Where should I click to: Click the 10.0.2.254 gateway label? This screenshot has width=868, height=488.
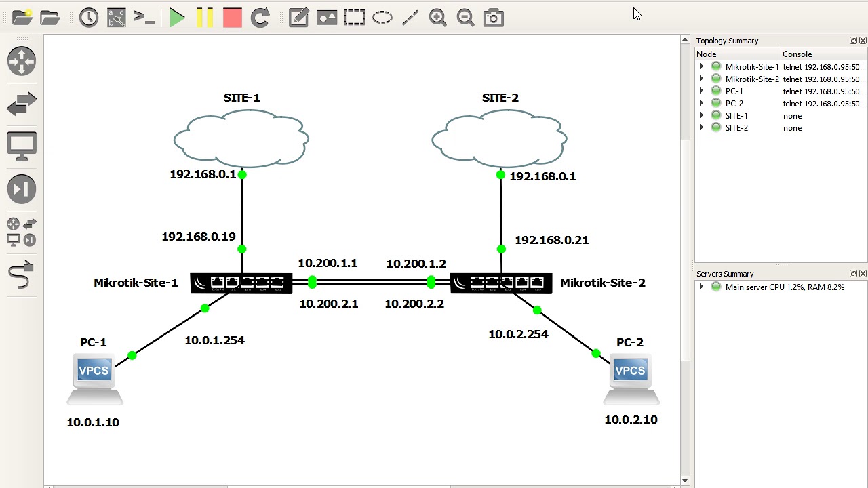[518, 334]
